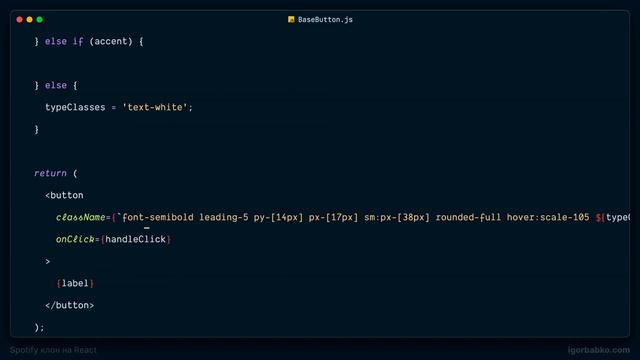This screenshot has height=360, width=640.
Task: Click the handleClick handler name
Action: coord(136,239)
